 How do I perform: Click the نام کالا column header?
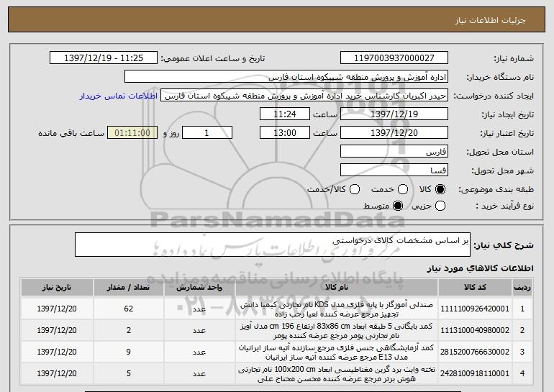[337, 288]
